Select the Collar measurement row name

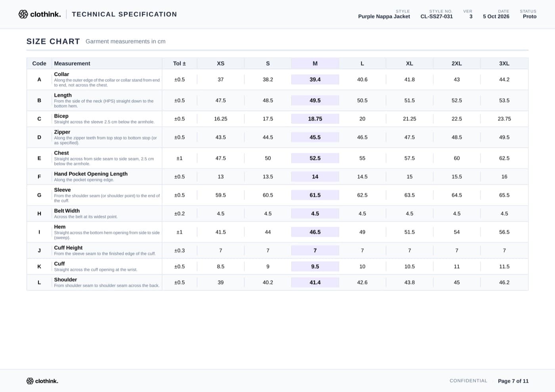(61, 74)
